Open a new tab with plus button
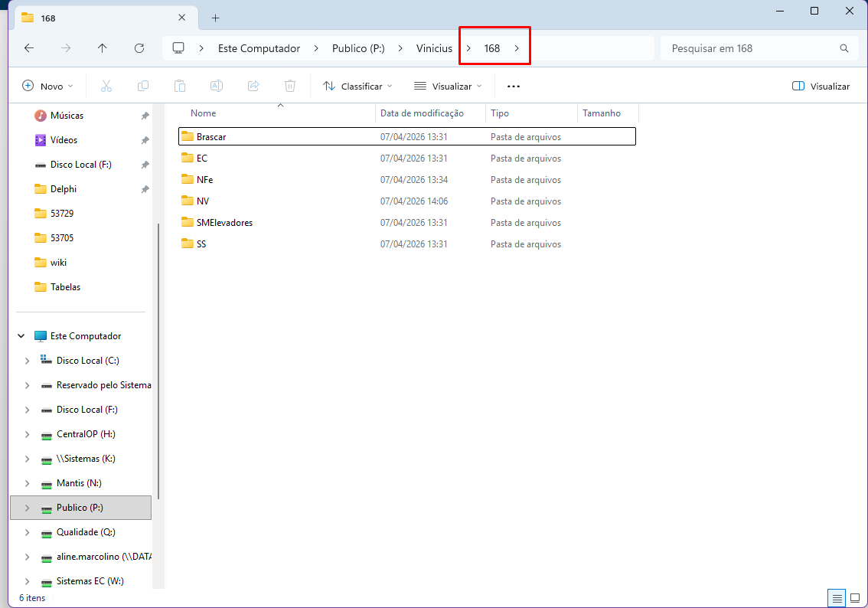This screenshot has width=868, height=608. 216,18
